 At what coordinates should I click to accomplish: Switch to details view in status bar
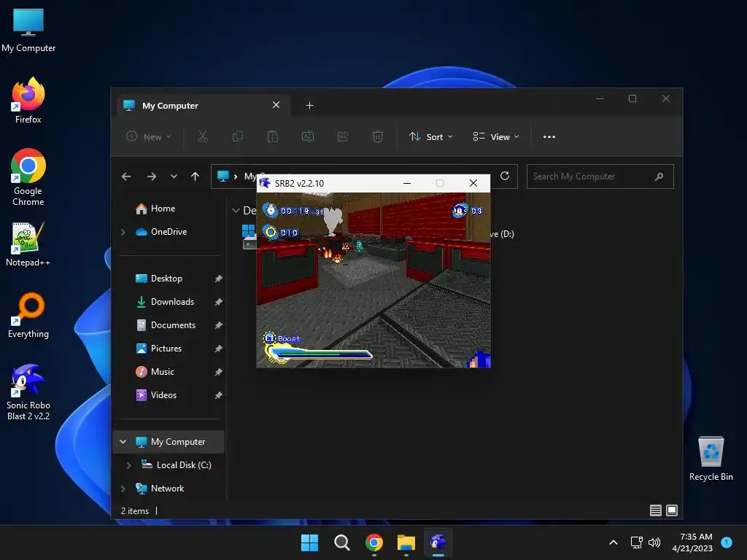pyautogui.click(x=656, y=510)
